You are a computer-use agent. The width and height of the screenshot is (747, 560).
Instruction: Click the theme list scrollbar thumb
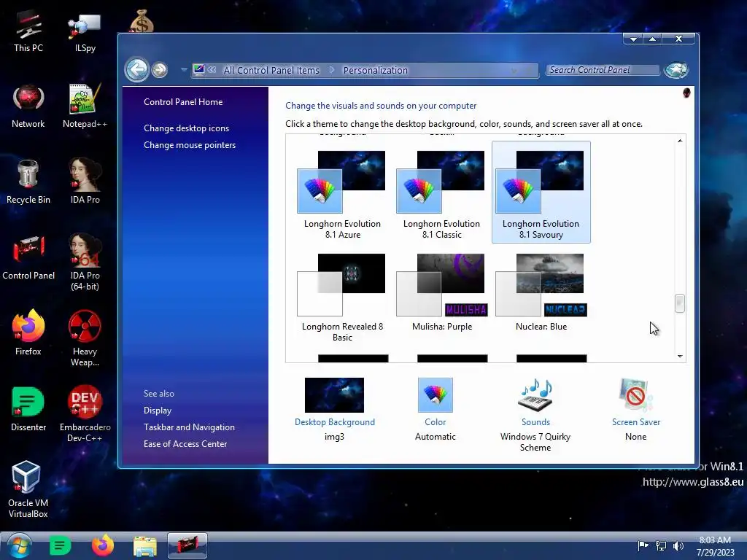(x=680, y=303)
